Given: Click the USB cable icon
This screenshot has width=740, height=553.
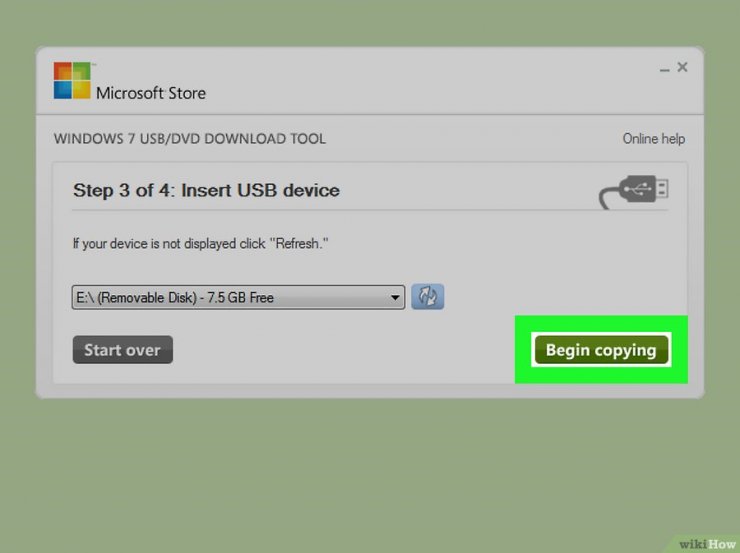Looking at the screenshot, I should point(634,192).
